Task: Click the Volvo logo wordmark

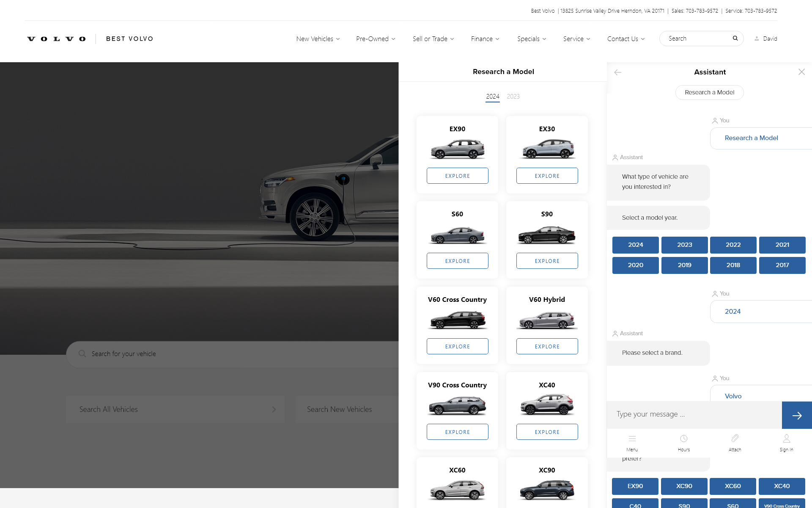Action: pos(56,39)
